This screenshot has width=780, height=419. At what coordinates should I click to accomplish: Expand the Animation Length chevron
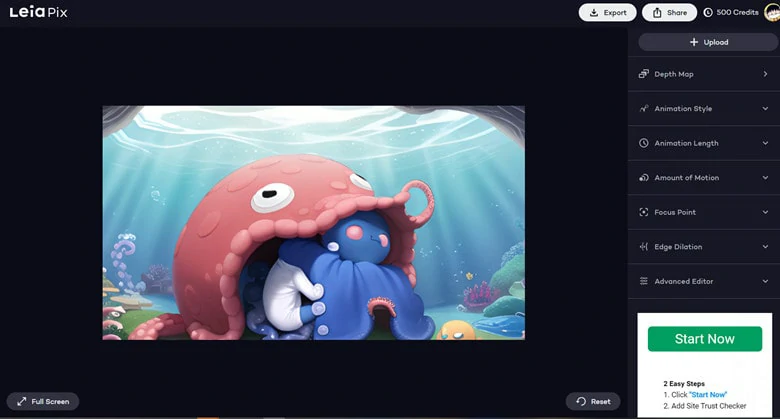click(765, 143)
